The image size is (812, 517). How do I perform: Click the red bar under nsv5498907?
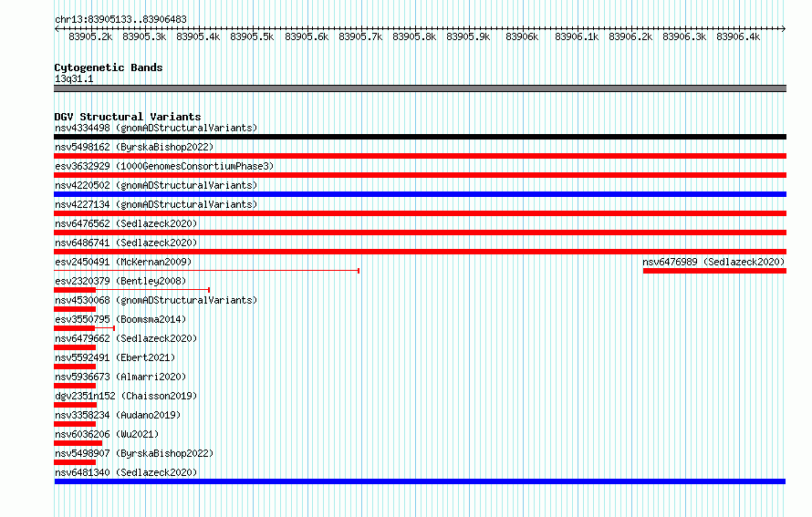tap(75, 462)
